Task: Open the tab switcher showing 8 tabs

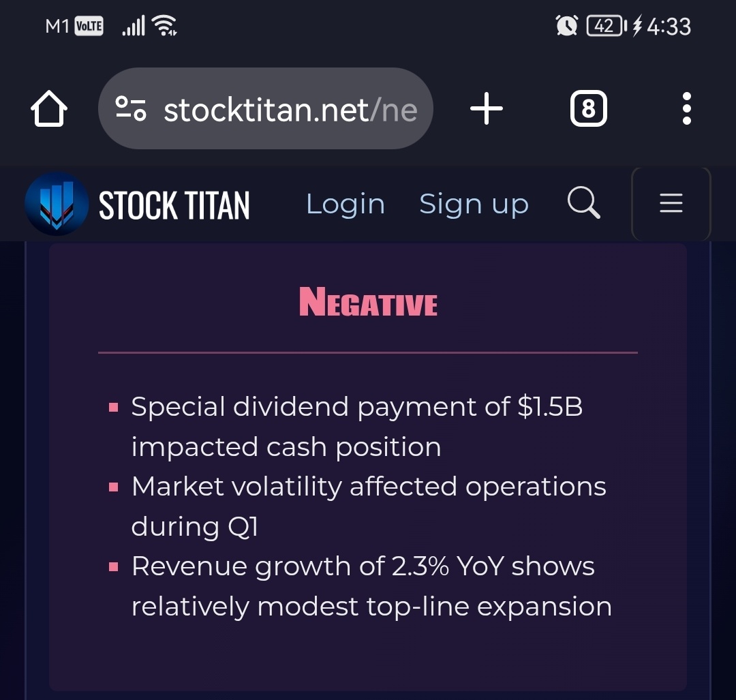Action: click(588, 108)
